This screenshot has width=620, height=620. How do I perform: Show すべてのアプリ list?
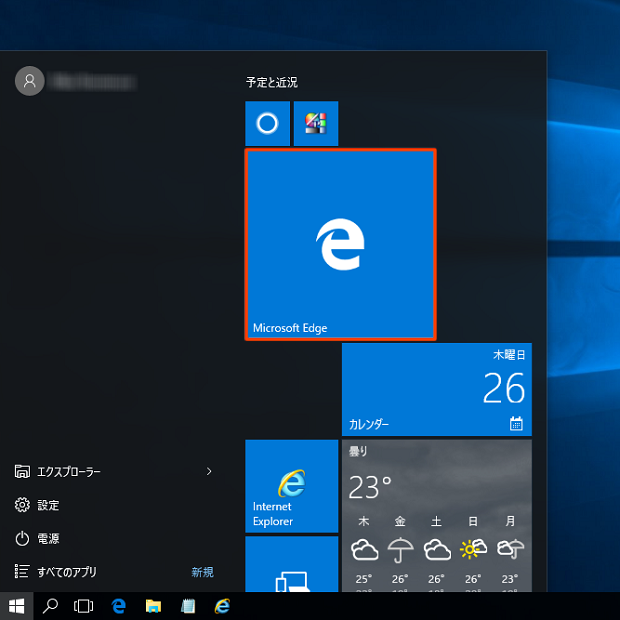click(x=55, y=572)
